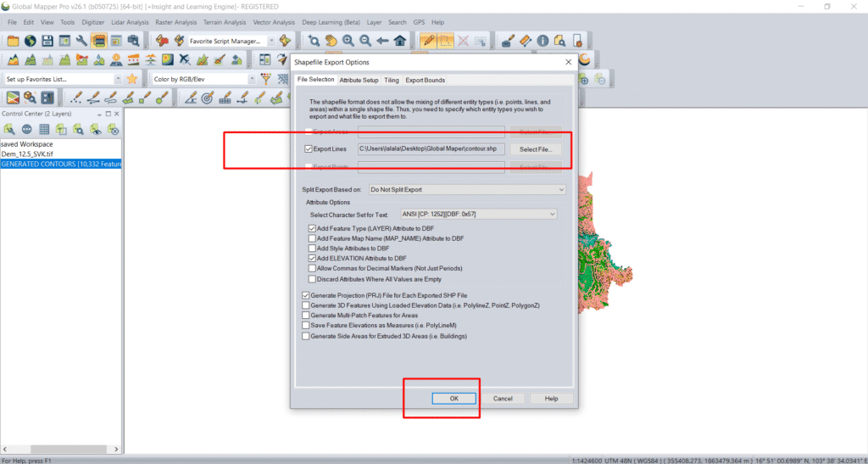Click the range ring target icon
The height and width of the screenshot is (464, 868).
click(x=208, y=98)
